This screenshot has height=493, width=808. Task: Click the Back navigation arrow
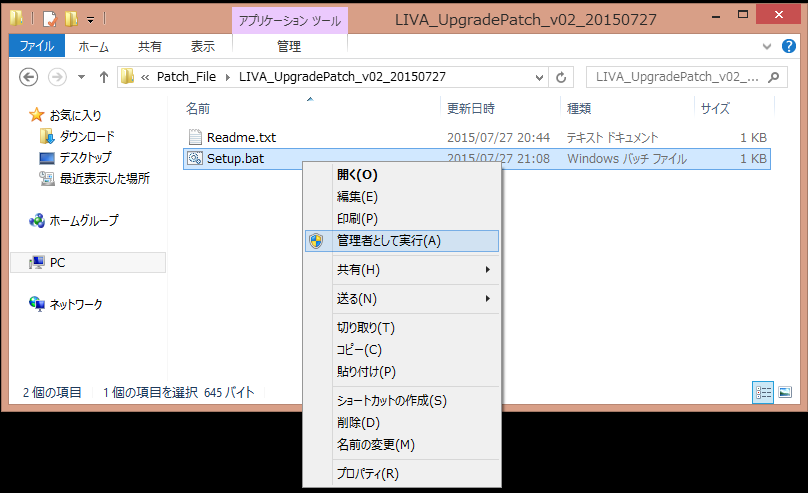pyautogui.click(x=28, y=77)
